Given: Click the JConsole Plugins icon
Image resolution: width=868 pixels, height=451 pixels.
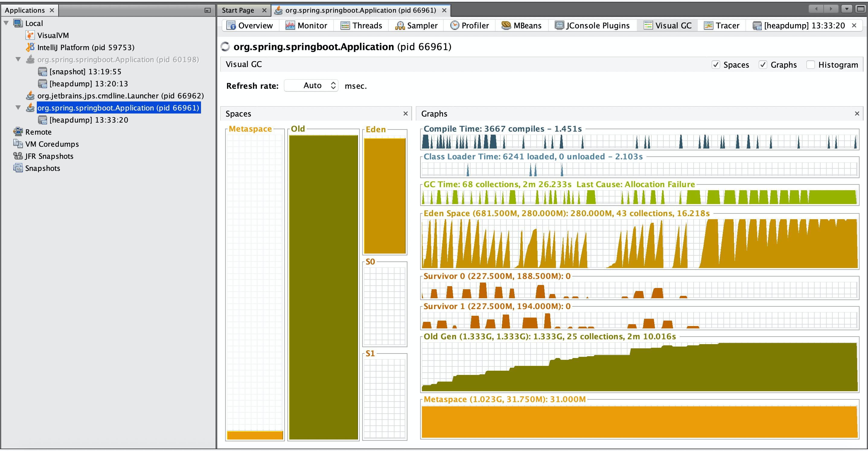Looking at the screenshot, I should click(559, 26).
